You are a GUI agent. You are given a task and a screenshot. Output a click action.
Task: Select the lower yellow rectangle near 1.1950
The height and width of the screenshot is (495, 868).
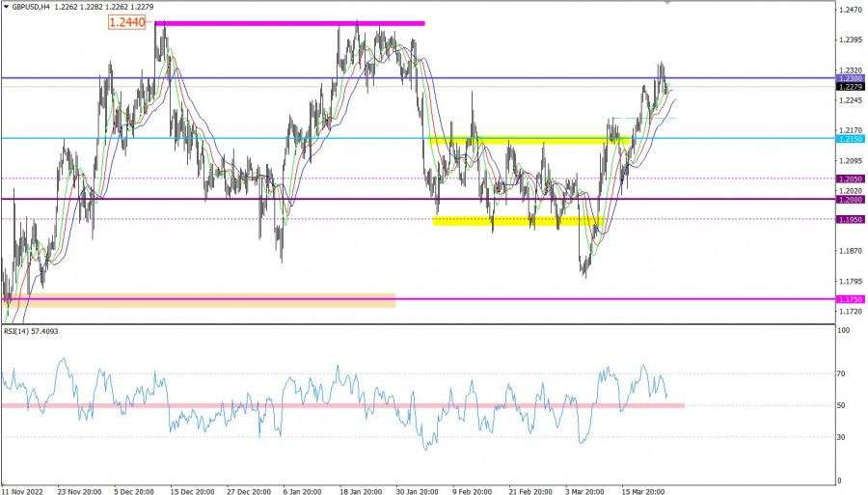tap(516, 221)
